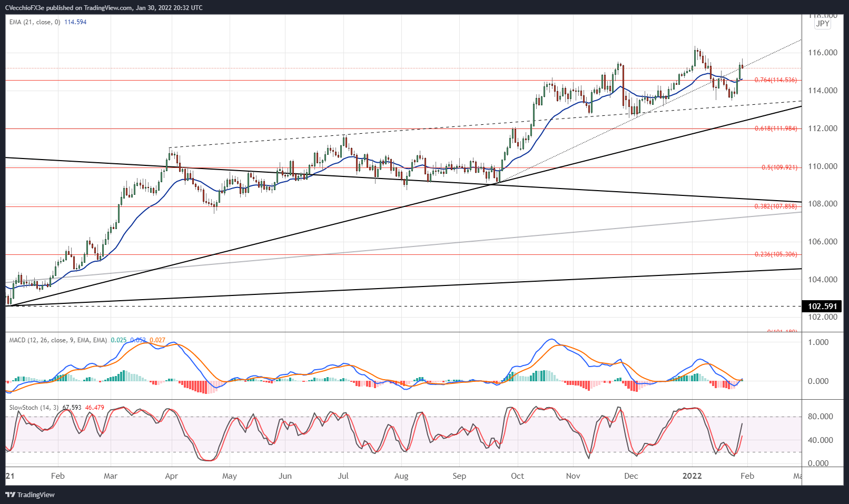Click the MACD histogram value 0.025
This screenshot has height=504, width=849.
coord(119,340)
